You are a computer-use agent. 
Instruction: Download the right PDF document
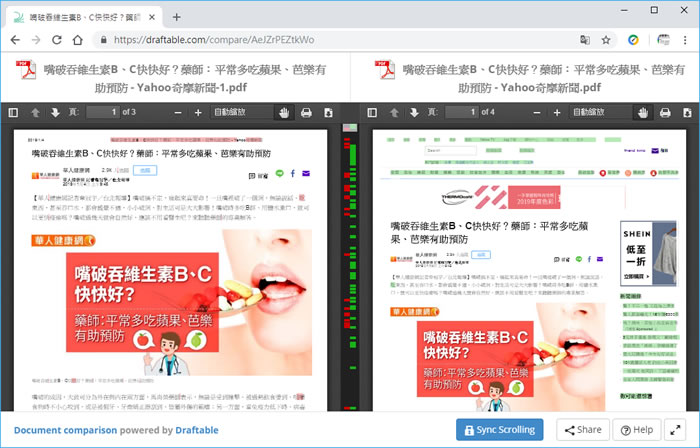point(687,112)
